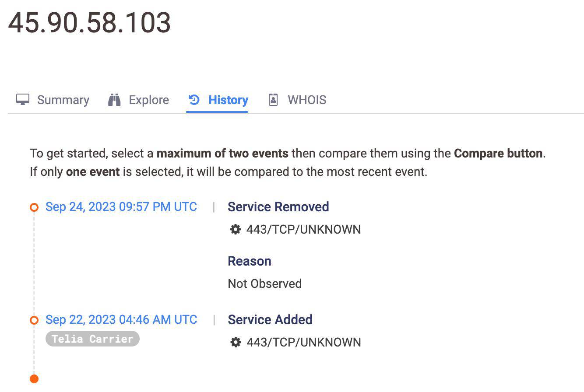Click the History clock icon
584x392 pixels.
[194, 100]
